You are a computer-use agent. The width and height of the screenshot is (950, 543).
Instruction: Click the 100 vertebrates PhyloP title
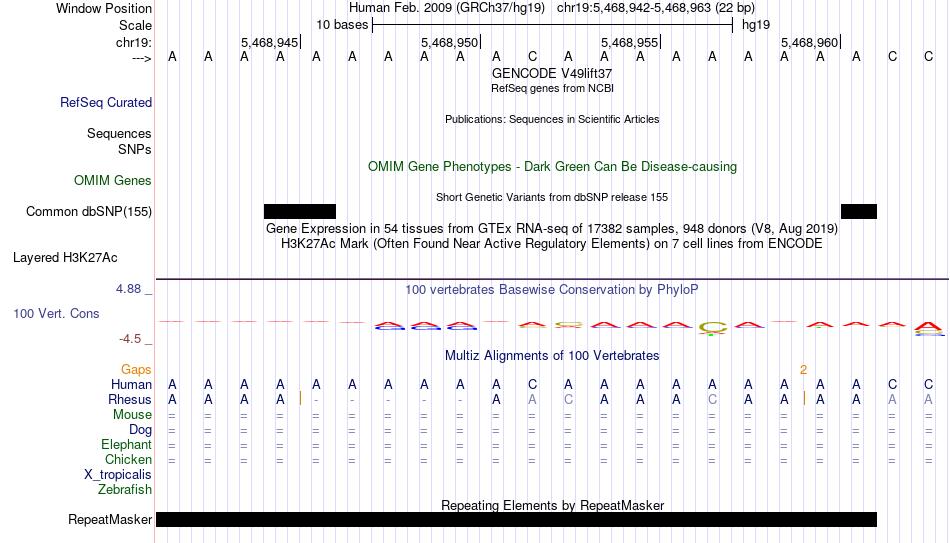(552, 290)
